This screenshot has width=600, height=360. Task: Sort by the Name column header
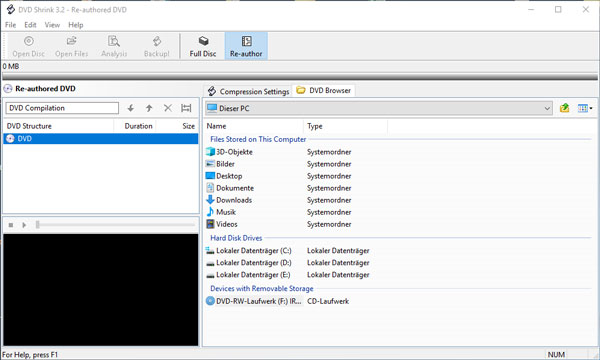pyautogui.click(x=254, y=126)
